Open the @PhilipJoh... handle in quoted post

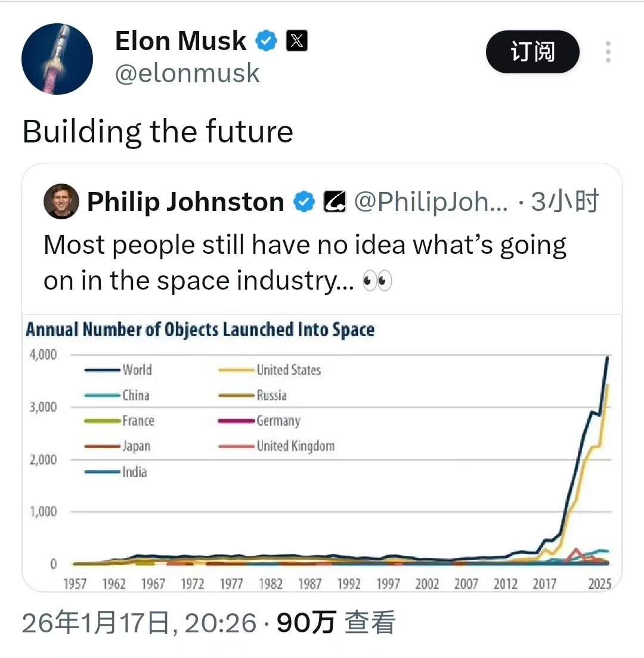click(x=431, y=203)
